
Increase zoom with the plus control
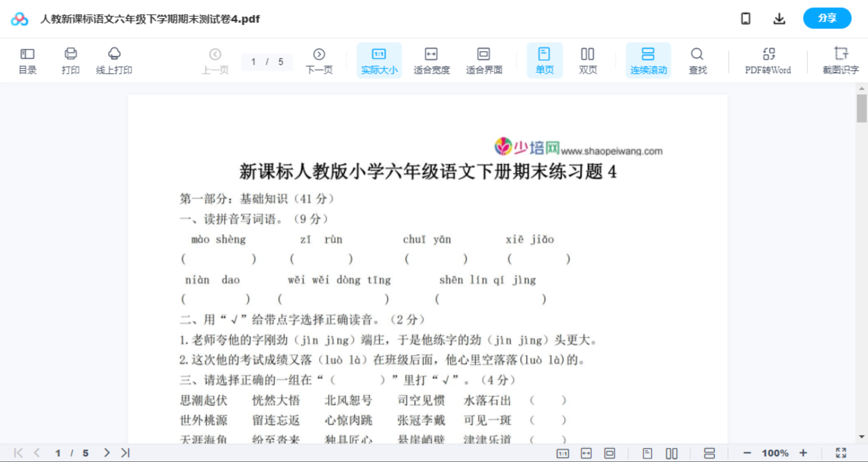coord(803,452)
